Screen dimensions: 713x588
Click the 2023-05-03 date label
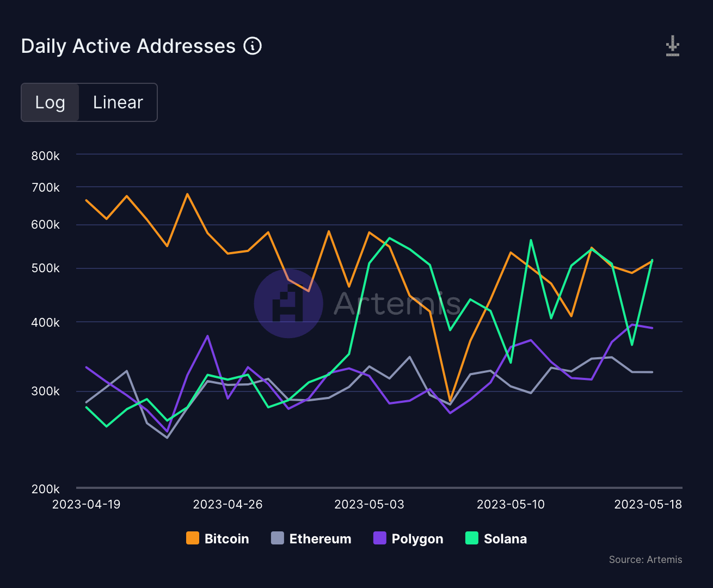click(x=370, y=504)
